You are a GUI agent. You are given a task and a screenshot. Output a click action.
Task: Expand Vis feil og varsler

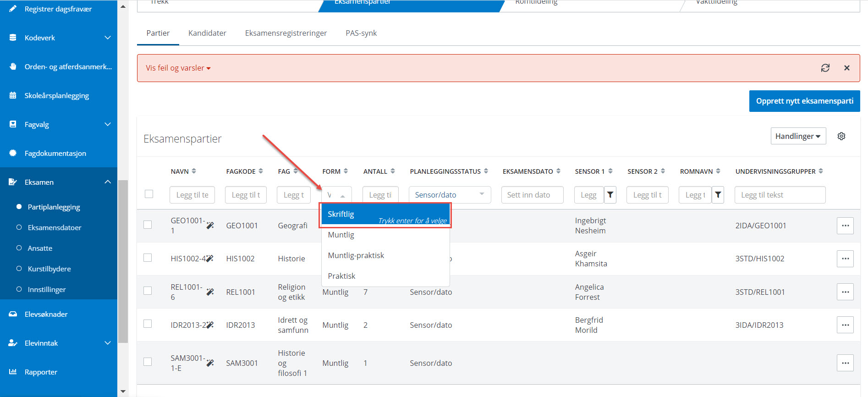(x=178, y=68)
